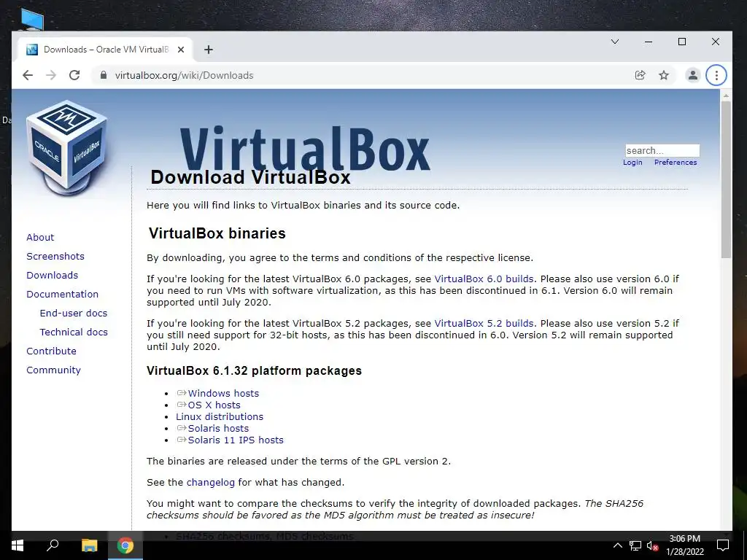Click the VirtualBox cube logo
This screenshot has width=747, height=560.
tap(66, 147)
